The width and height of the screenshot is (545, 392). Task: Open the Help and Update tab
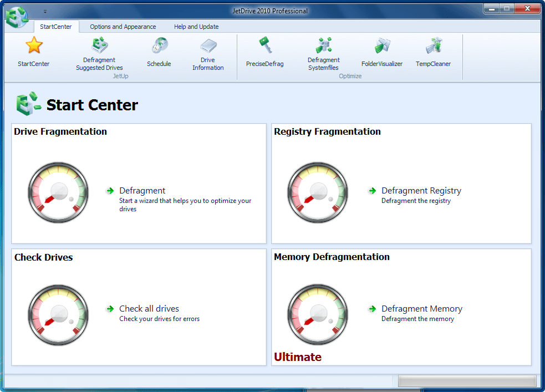(x=196, y=27)
